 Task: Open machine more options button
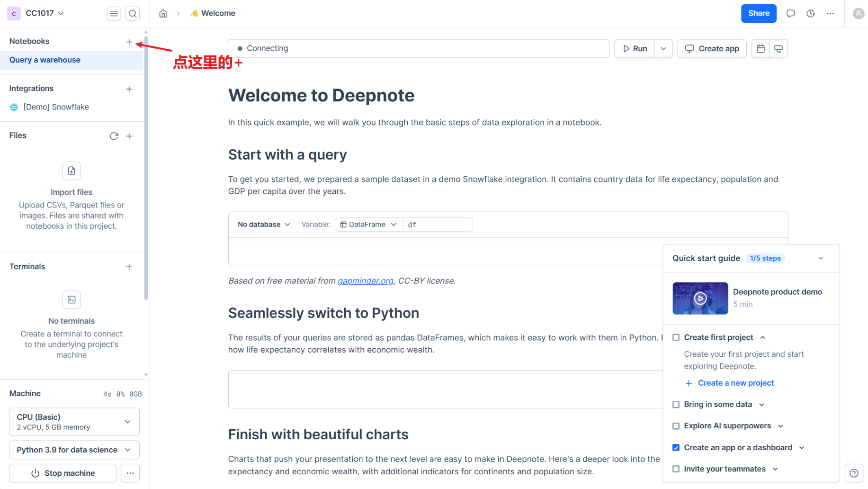coord(130,473)
